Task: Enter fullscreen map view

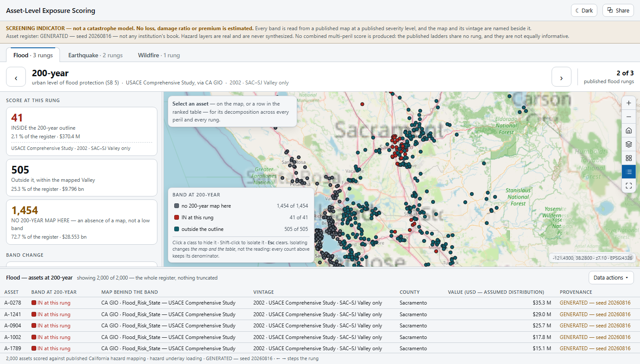Action: [628, 186]
